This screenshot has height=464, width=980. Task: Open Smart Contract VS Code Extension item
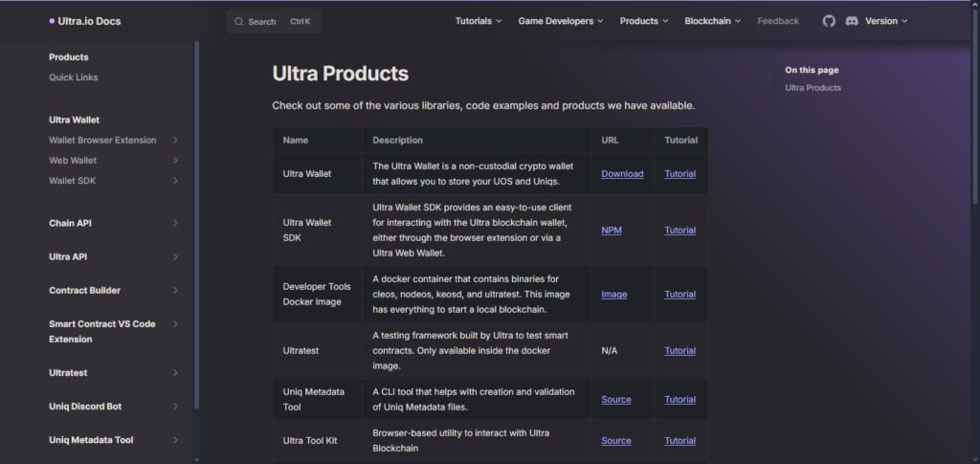[101, 332]
